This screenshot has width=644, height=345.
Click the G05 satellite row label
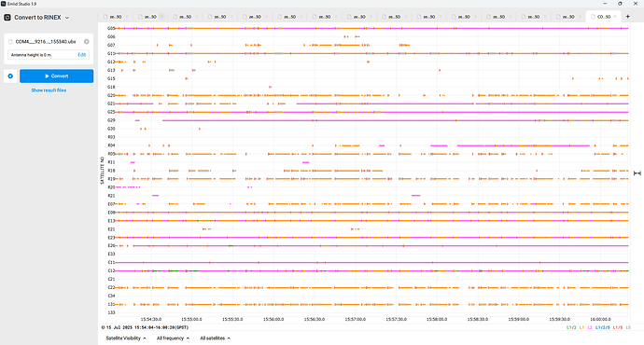pyautogui.click(x=111, y=28)
